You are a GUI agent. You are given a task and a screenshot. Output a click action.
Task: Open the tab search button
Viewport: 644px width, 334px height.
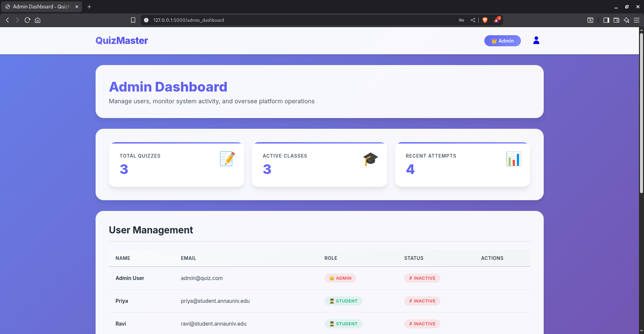pyautogui.click(x=590, y=20)
